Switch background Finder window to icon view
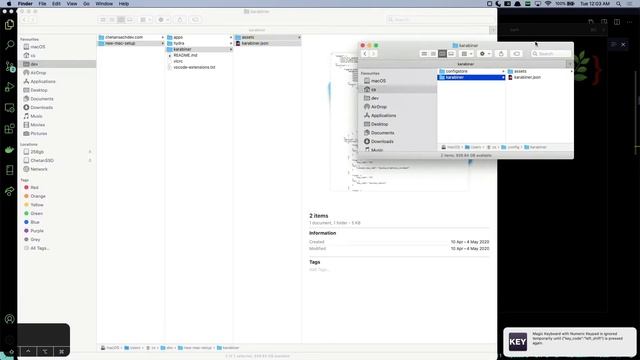This screenshot has width=640, height=360. pos(103,20)
